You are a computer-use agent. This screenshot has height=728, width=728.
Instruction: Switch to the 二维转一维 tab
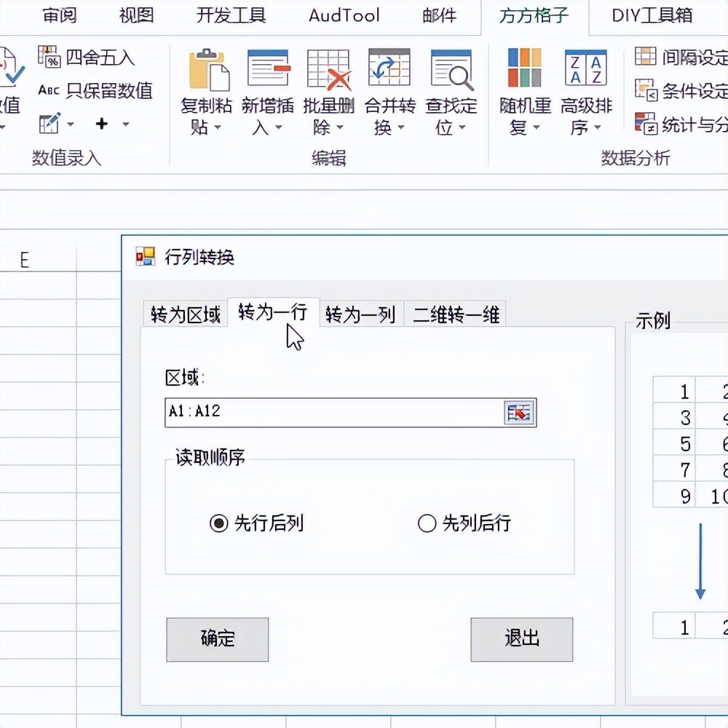tap(456, 314)
